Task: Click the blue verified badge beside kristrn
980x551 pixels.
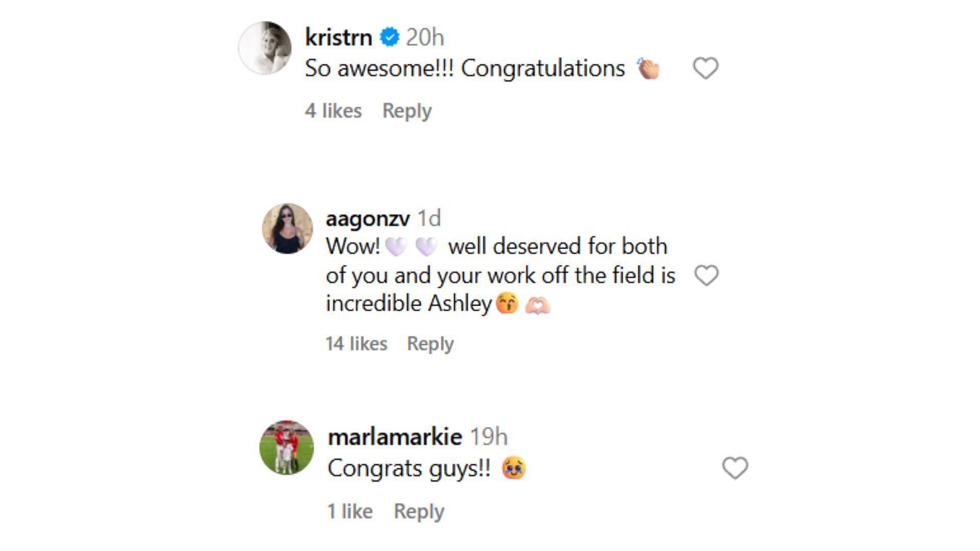Action: (x=390, y=37)
